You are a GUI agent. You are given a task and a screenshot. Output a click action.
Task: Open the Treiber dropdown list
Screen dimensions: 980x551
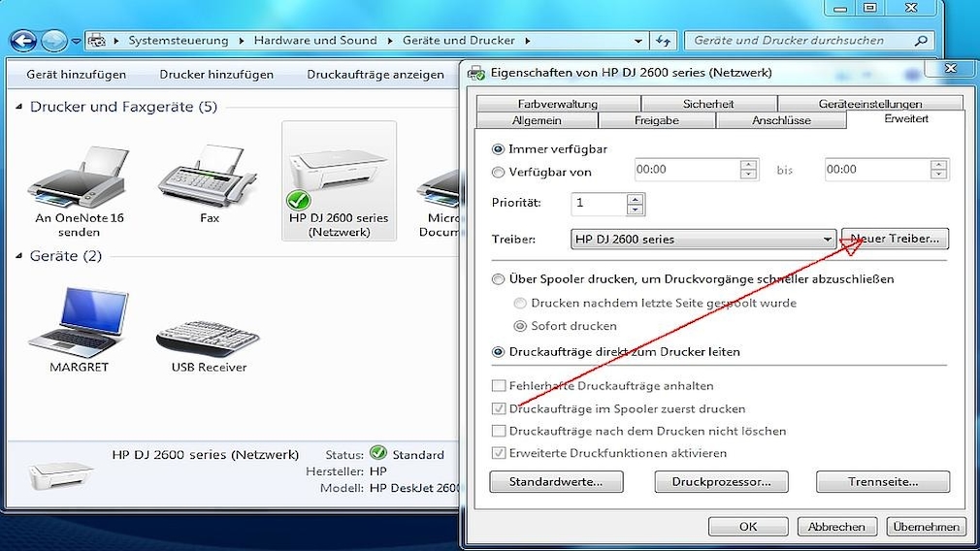pyautogui.click(x=827, y=239)
